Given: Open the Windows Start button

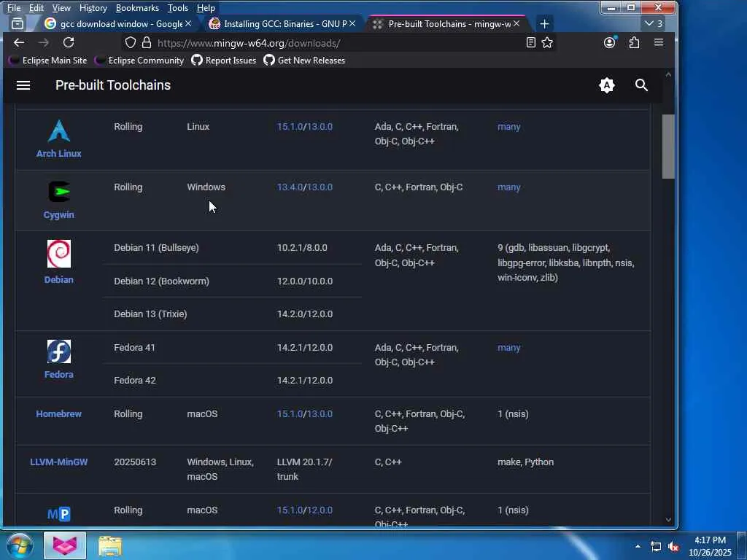Looking at the screenshot, I should (19, 545).
